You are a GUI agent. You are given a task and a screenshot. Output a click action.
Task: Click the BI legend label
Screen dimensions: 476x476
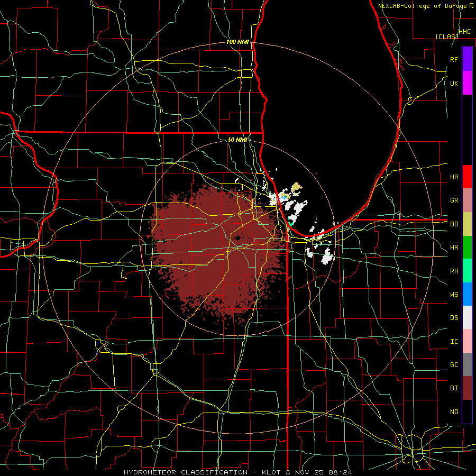coord(454,388)
